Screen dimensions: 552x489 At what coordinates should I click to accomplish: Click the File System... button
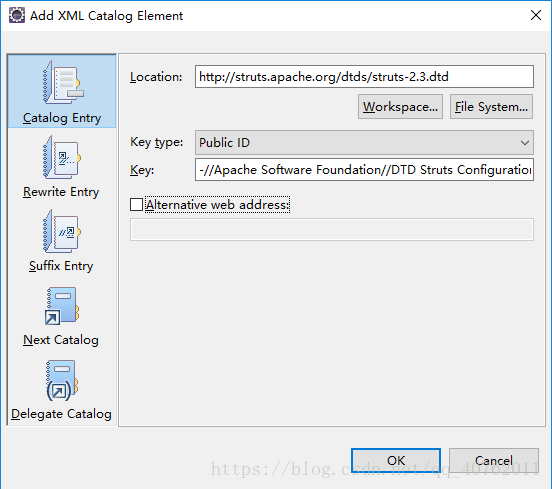click(x=491, y=107)
